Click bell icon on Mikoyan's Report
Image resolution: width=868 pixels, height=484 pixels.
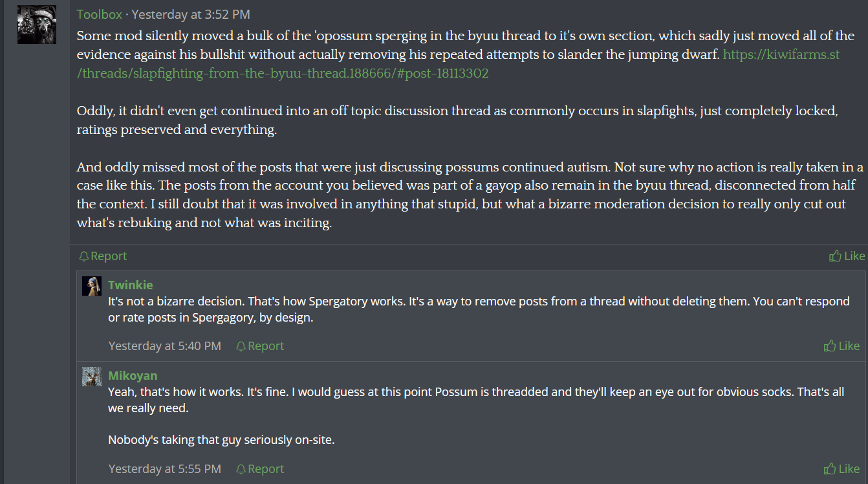(x=241, y=469)
